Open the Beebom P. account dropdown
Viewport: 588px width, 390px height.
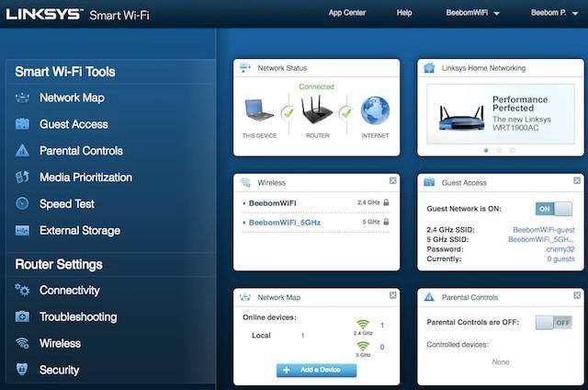click(x=556, y=14)
